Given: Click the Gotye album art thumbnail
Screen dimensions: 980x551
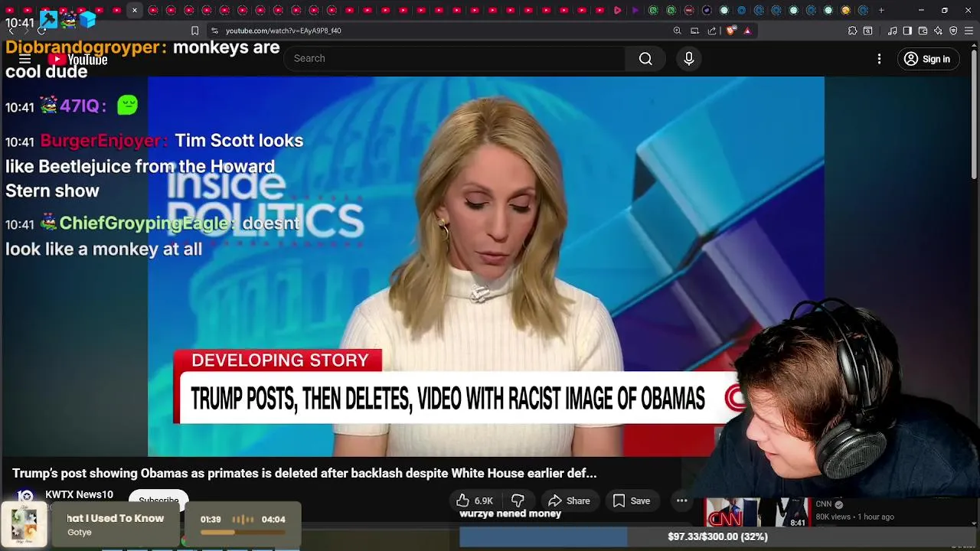Looking at the screenshot, I should tap(24, 525).
